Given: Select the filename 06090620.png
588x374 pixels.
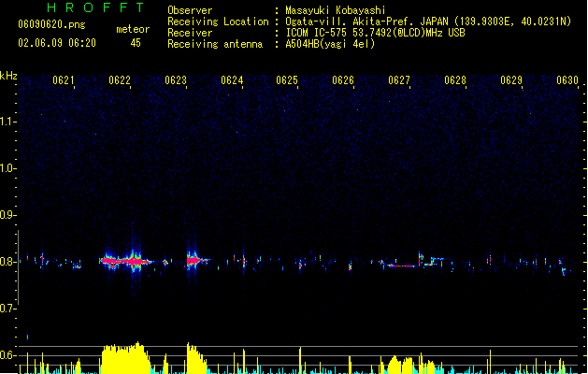Looking at the screenshot, I should (51, 24).
